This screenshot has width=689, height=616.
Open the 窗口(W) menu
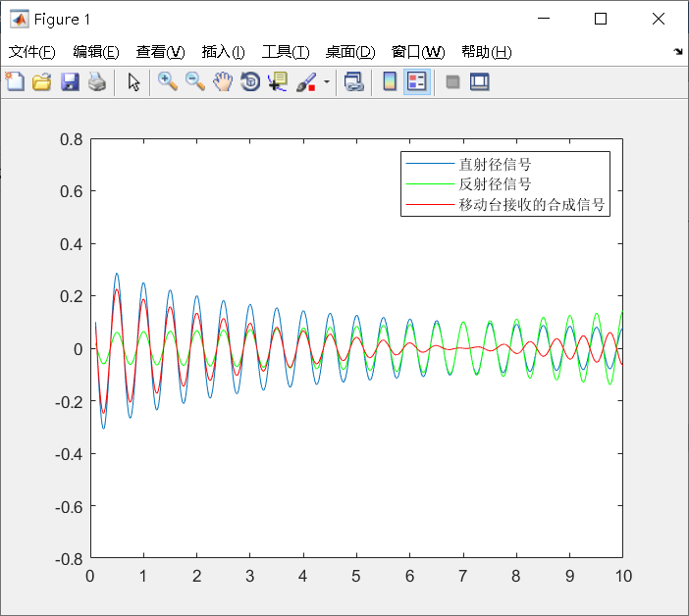click(418, 52)
